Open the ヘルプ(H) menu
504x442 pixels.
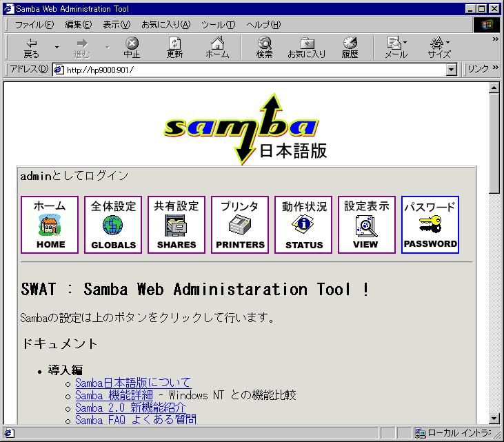click(263, 25)
